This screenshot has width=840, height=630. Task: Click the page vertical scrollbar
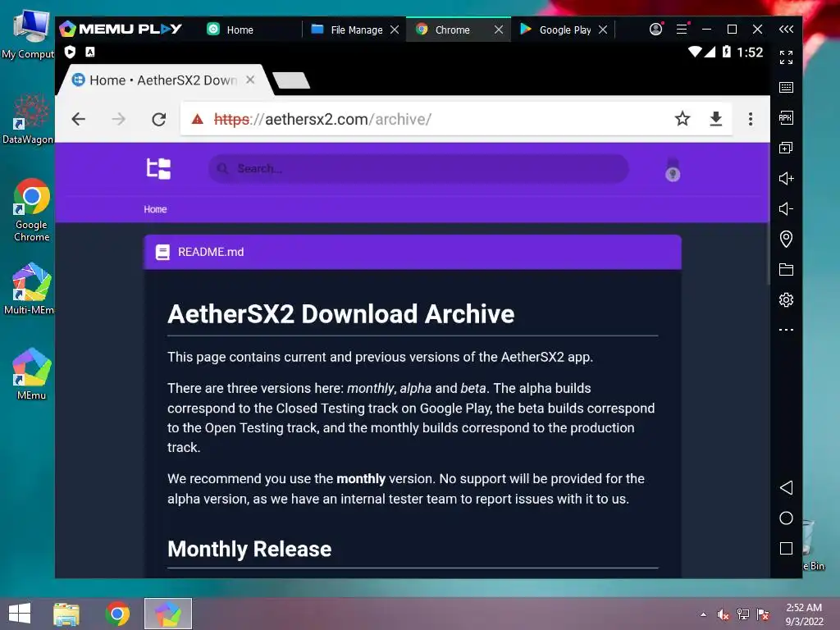pos(768,254)
